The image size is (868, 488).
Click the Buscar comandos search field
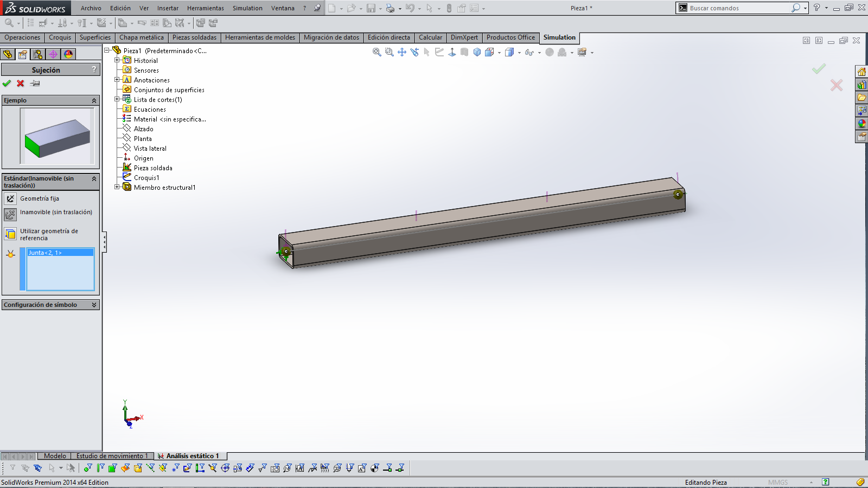pos(738,8)
